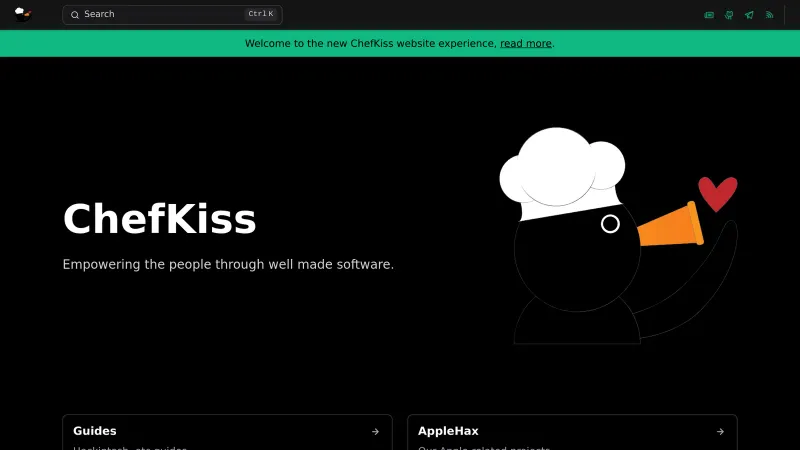Click the large ChefKiss heading

159,219
